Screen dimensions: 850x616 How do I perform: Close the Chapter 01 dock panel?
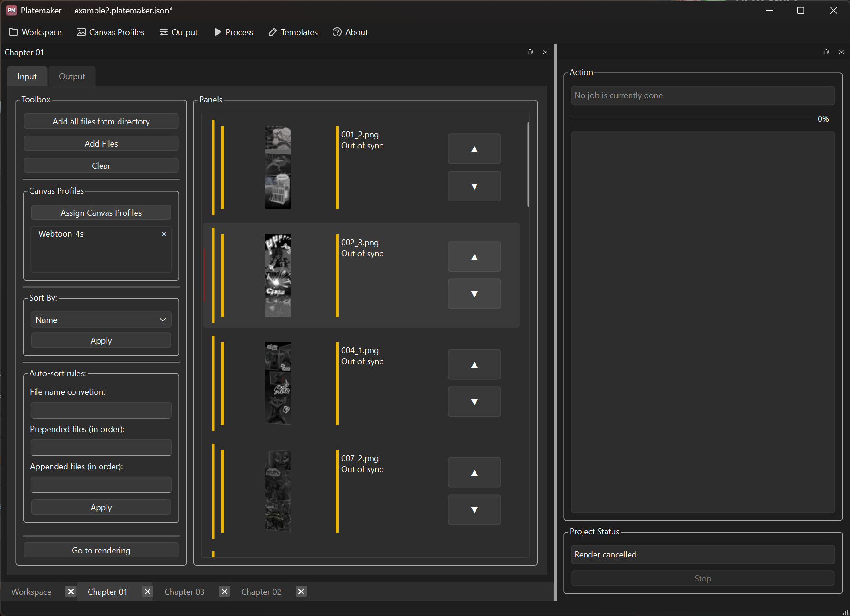pyautogui.click(x=545, y=52)
